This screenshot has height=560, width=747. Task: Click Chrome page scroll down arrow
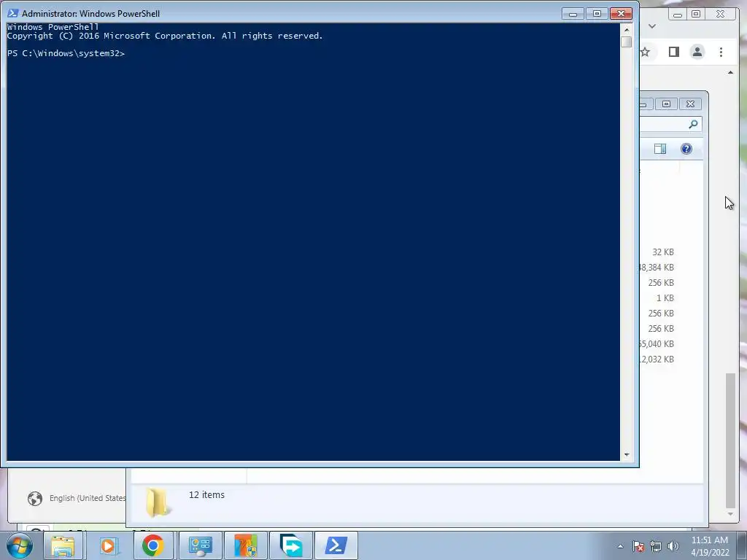[x=730, y=514]
